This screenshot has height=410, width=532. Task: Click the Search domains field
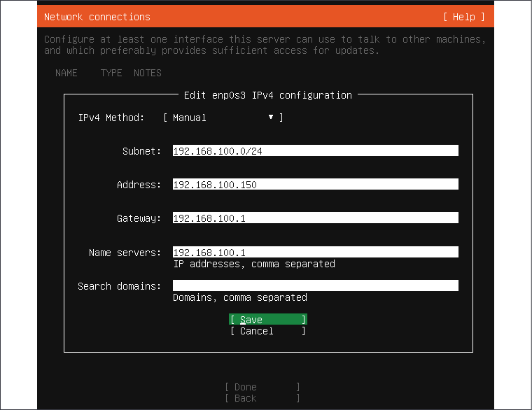[x=315, y=285]
